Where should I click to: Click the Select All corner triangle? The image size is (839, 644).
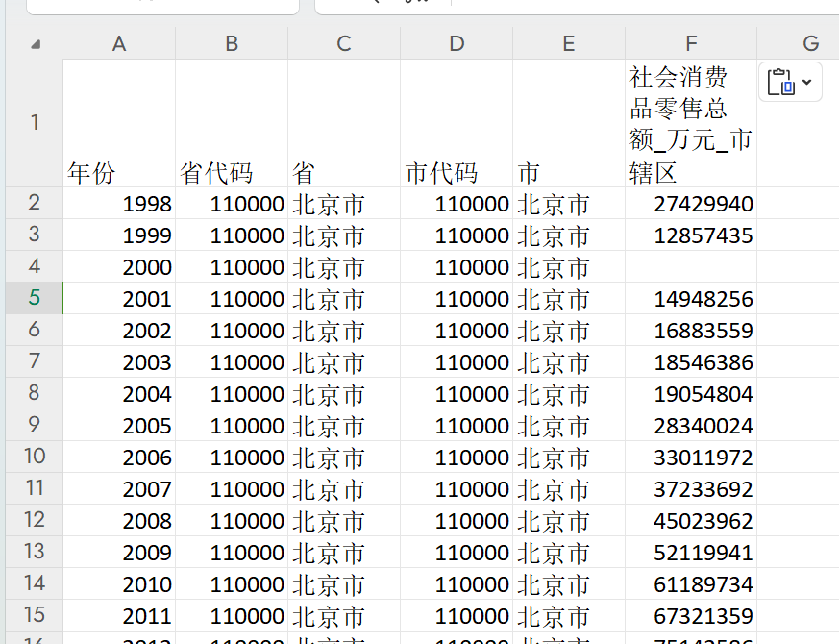point(36,44)
